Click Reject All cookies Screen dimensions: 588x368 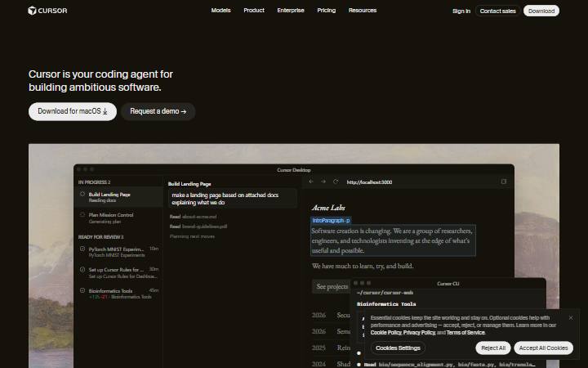493,348
